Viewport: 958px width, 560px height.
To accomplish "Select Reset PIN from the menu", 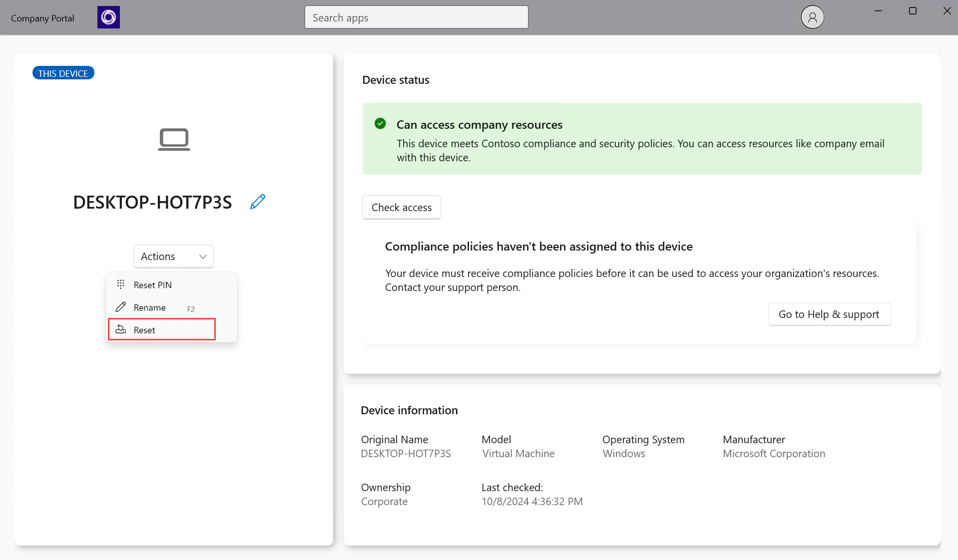I will (152, 284).
